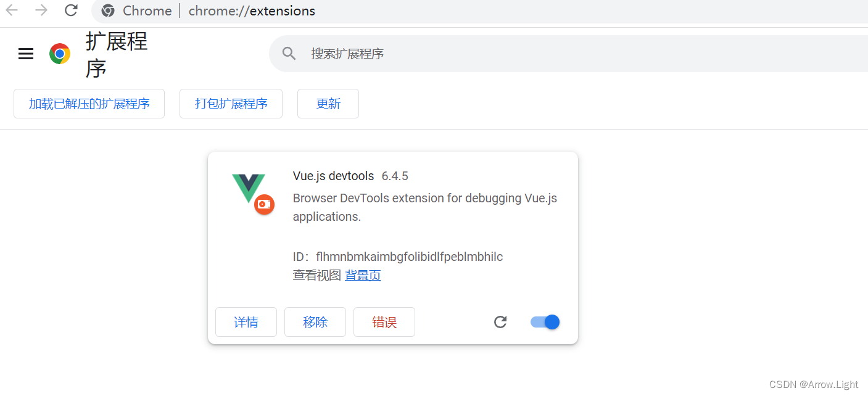Refresh the current page

[x=71, y=10]
